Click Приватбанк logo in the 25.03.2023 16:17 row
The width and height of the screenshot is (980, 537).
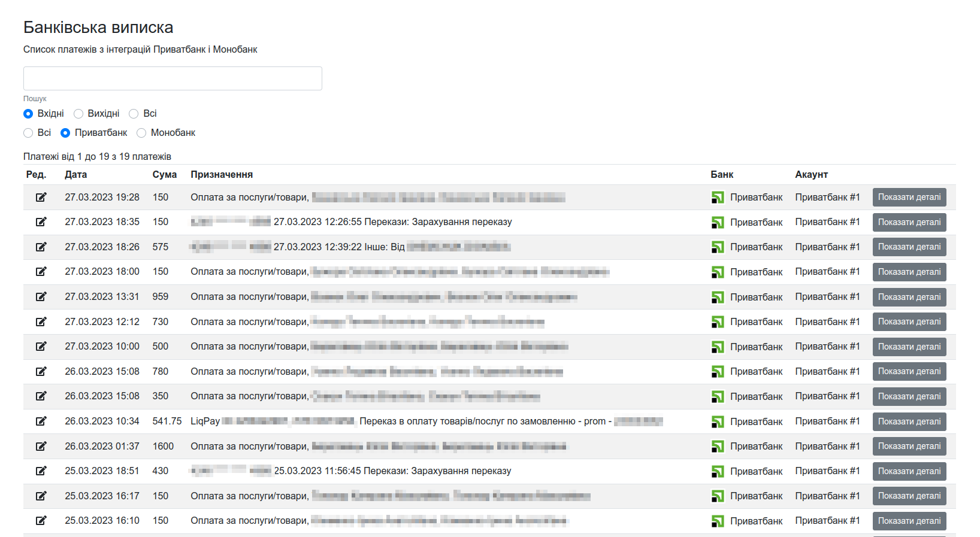click(x=718, y=496)
